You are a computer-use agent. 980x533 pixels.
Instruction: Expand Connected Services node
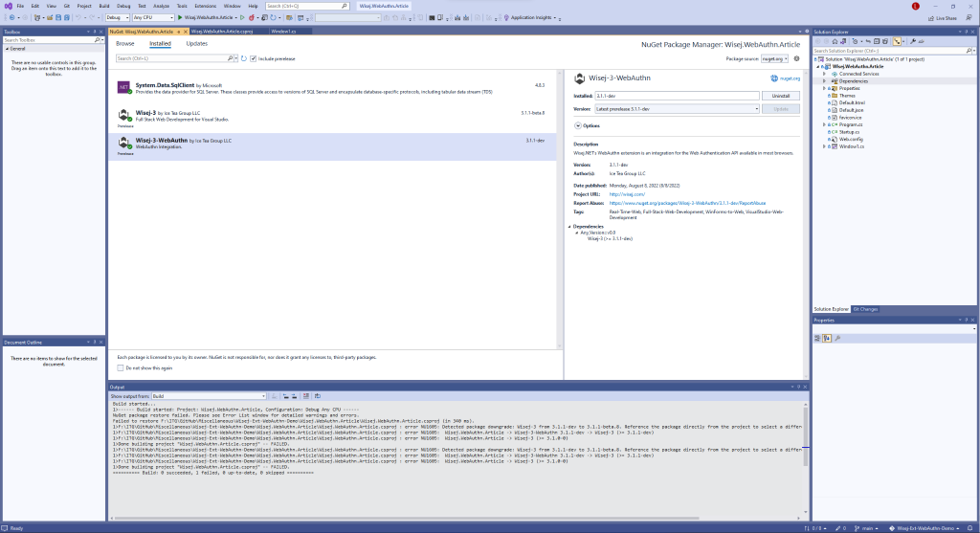824,74
